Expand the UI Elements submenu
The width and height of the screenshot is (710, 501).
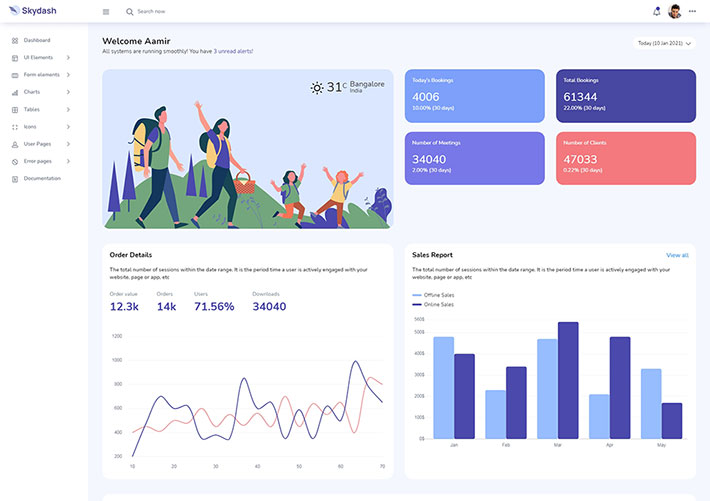point(40,58)
